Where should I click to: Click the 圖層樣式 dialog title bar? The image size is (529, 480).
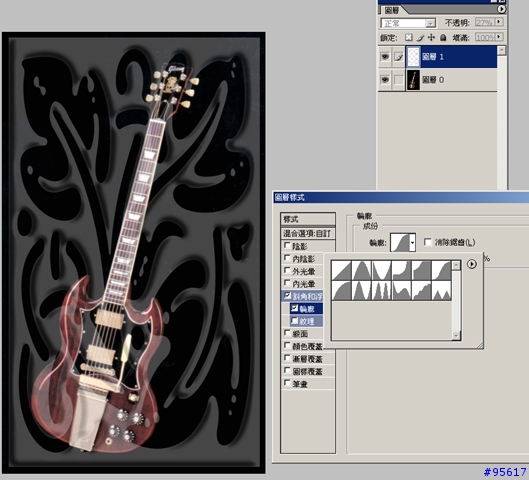click(401, 197)
